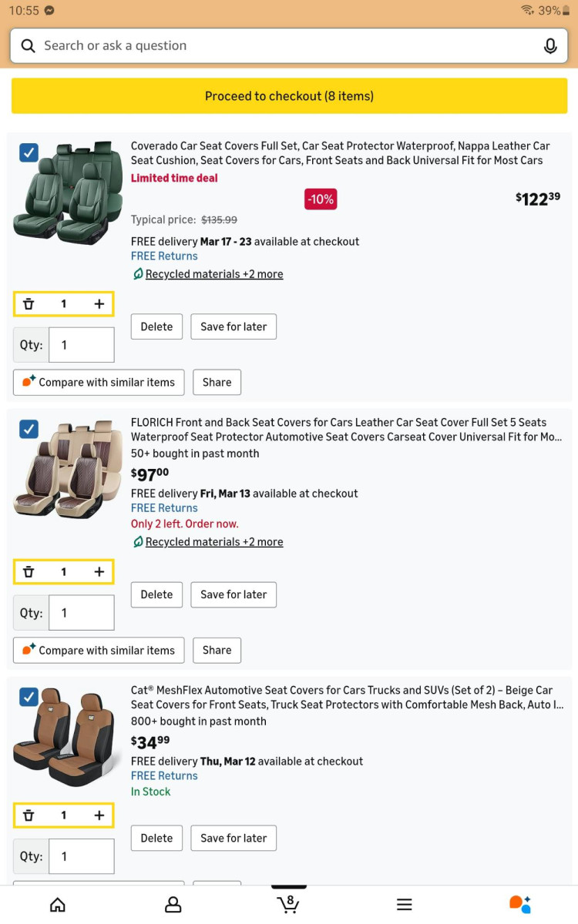Click the Qty field for Cat MeshFlex covers

(82, 855)
